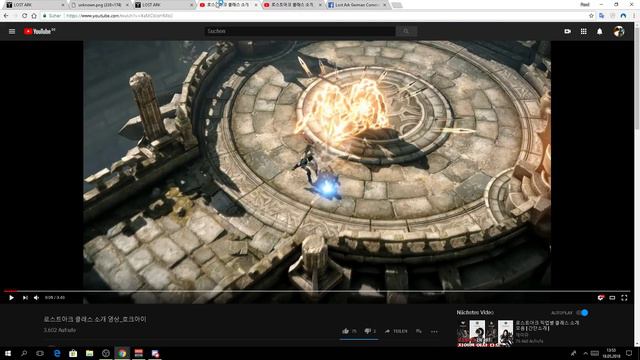Switch to the third tab, LOST ARK
The width and height of the screenshot is (640, 360).
pyautogui.click(x=164, y=5)
